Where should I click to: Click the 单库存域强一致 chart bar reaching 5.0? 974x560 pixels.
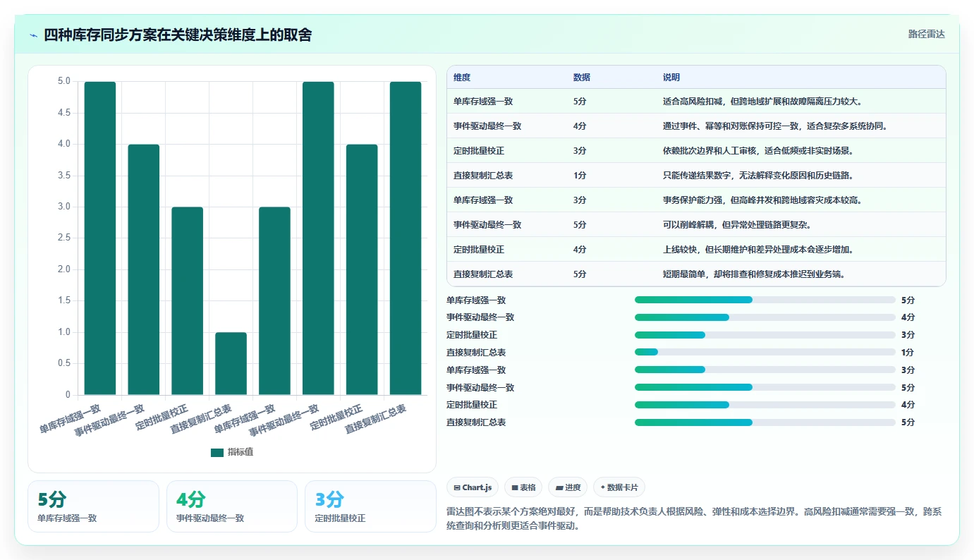(x=100, y=238)
